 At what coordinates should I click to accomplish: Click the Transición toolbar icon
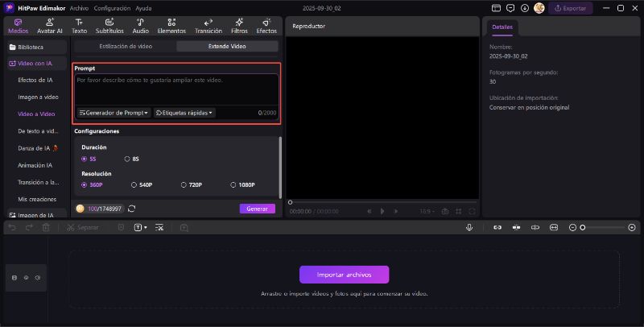[208, 25]
